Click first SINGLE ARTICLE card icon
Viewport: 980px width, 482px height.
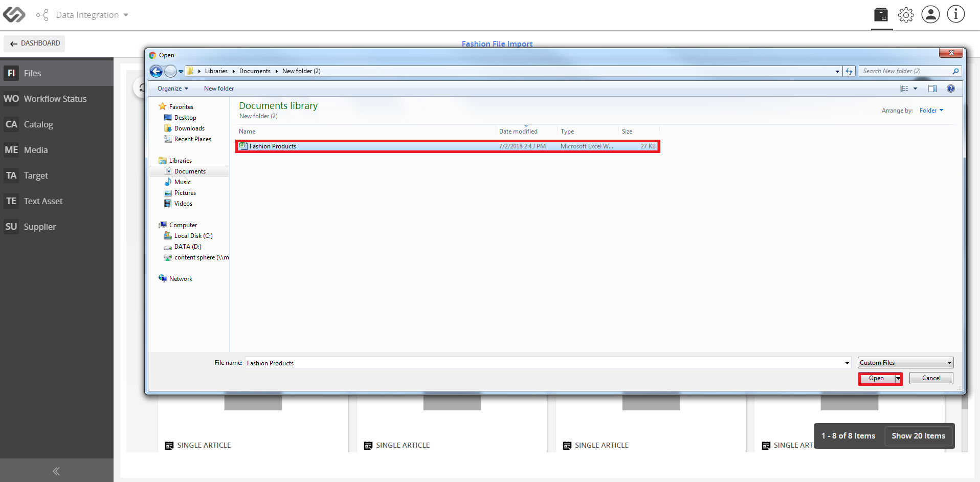169,446
